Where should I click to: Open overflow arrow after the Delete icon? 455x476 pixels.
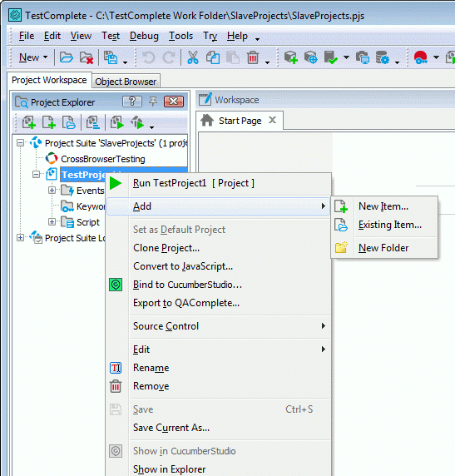(x=267, y=62)
